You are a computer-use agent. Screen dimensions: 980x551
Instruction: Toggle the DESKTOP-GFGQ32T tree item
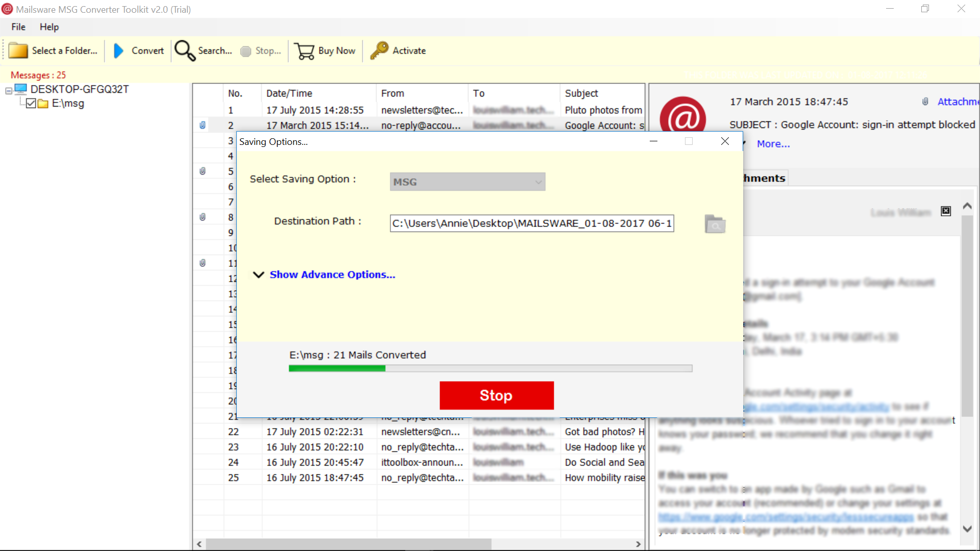(10, 88)
